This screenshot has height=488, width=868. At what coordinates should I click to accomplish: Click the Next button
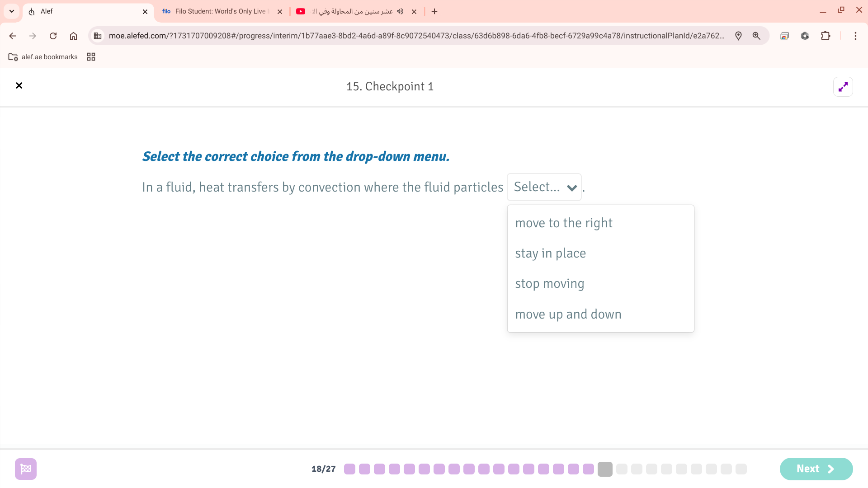point(816,469)
